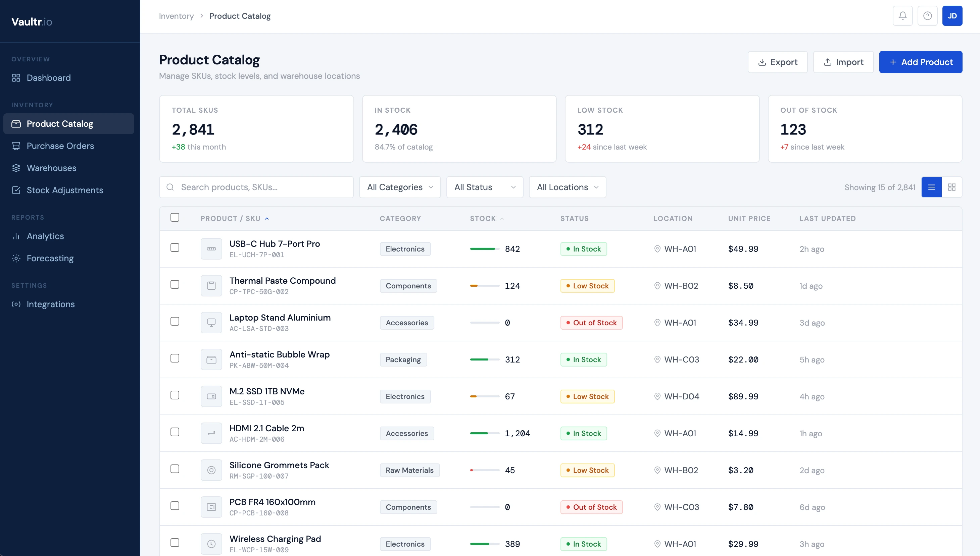Click the stock level bar for USB-C Hub

click(x=484, y=249)
